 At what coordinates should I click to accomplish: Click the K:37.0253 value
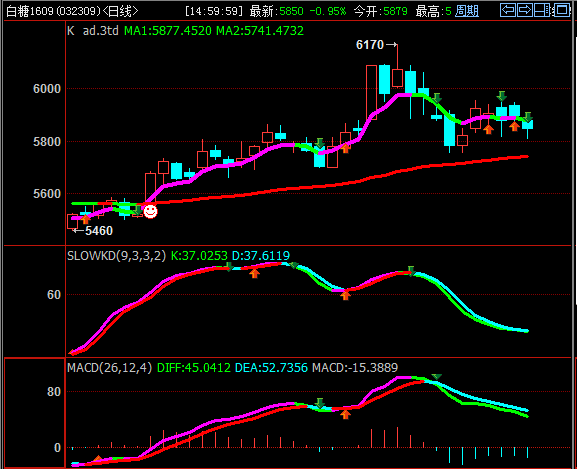(x=199, y=255)
